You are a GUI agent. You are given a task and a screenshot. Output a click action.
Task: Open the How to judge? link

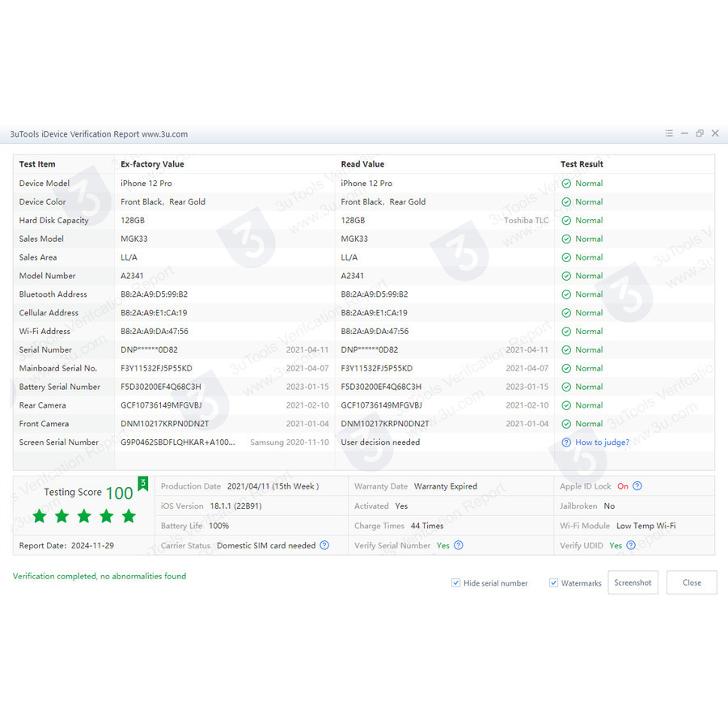(602, 442)
